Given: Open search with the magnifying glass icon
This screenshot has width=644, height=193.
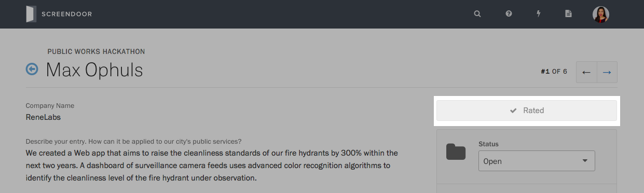Looking at the screenshot, I should [x=477, y=14].
